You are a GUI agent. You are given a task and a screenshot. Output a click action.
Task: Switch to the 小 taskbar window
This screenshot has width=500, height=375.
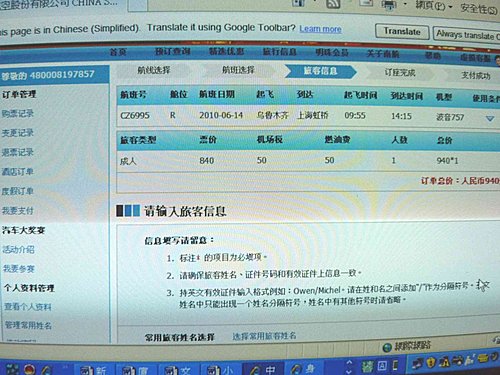point(220,370)
